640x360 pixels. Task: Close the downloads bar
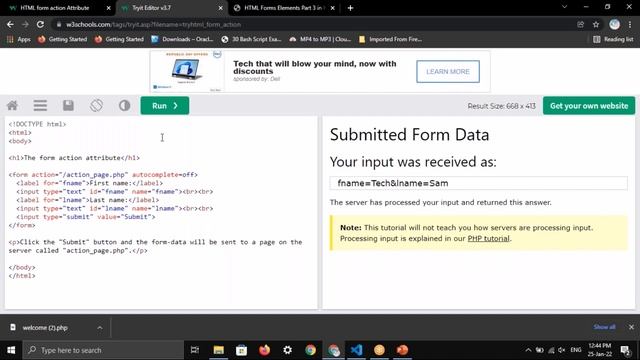tap(631, 327)
